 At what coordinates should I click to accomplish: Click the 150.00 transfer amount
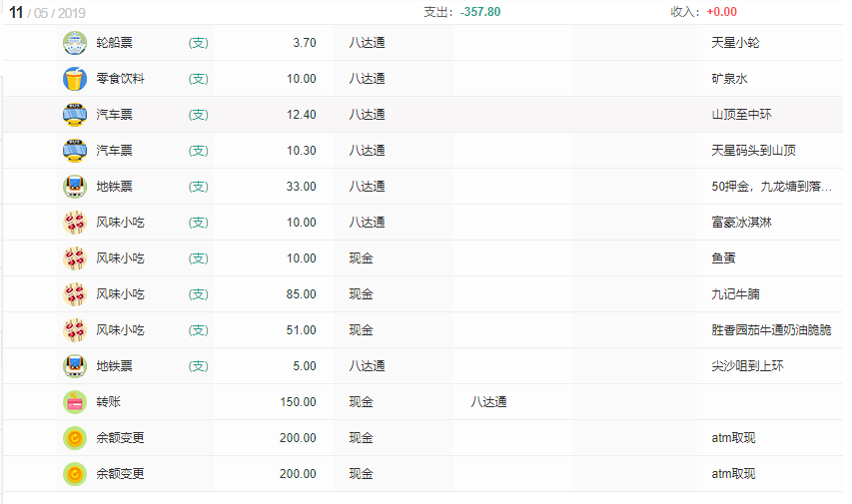[298, 402]
